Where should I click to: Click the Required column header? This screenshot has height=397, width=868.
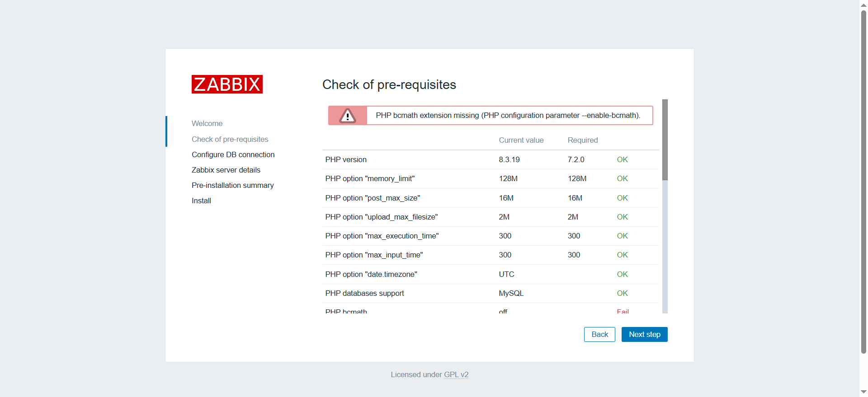click(x=582, y=140)
